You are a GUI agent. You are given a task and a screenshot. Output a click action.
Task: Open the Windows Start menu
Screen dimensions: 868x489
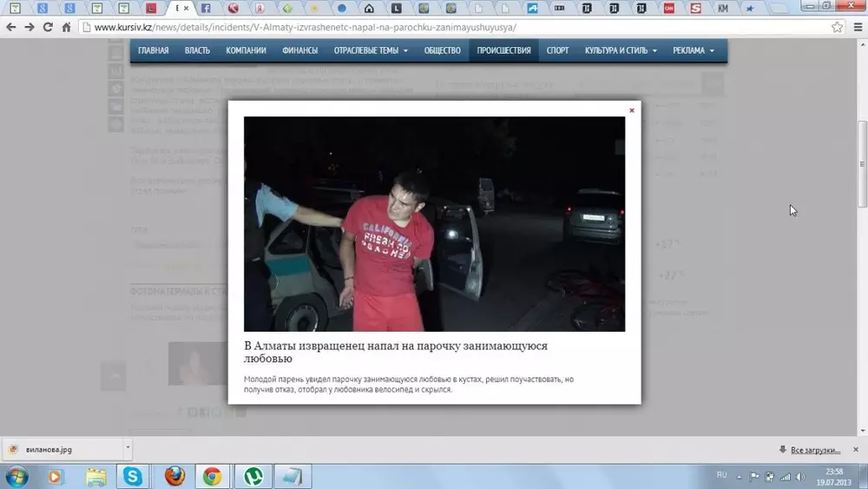click(16, 476)
